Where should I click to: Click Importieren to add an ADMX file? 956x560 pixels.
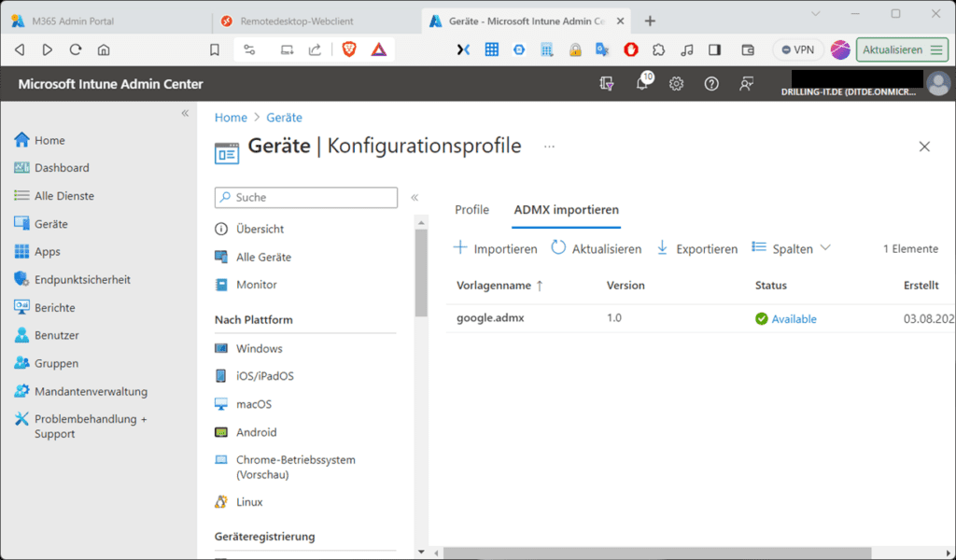point(495,248)
